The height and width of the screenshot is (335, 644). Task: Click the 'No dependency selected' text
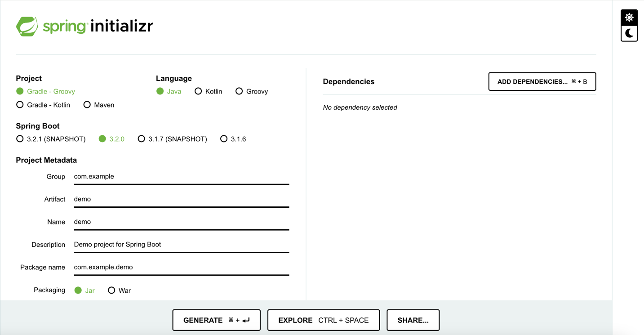360,107
